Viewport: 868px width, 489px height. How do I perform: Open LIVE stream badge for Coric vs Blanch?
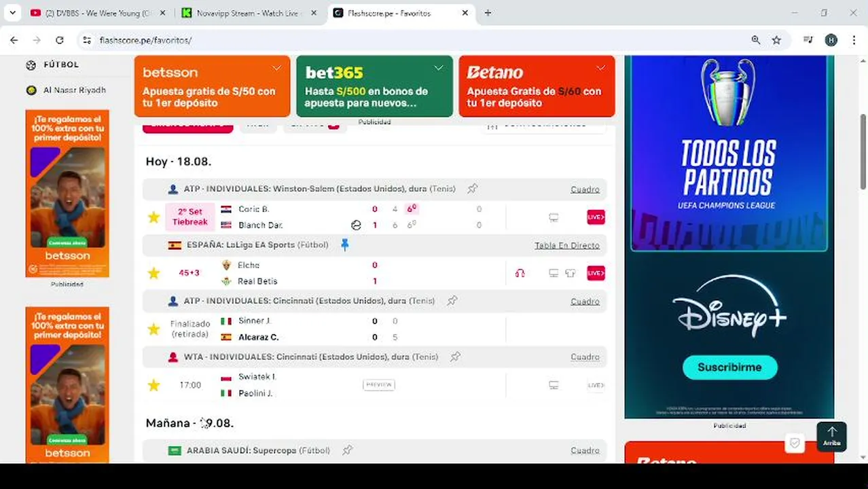coord(596,217)
